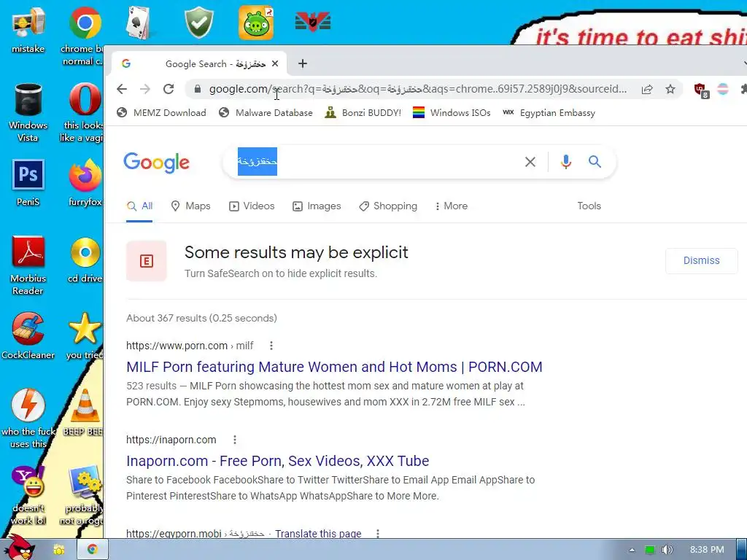This screenshot has width=747, height=560.
Task: Open the gears 'probably not a rogue' icon
Action: (85, 482)
